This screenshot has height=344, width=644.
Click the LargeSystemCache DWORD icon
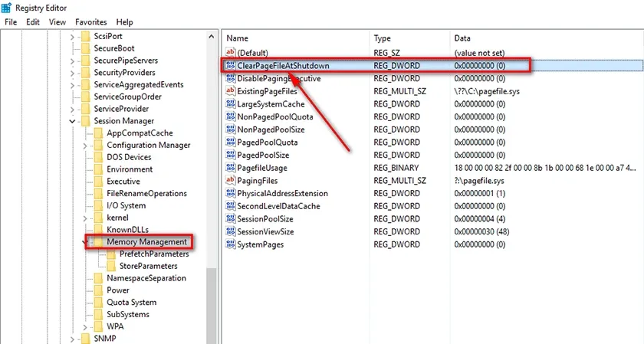tap(231, 103)
